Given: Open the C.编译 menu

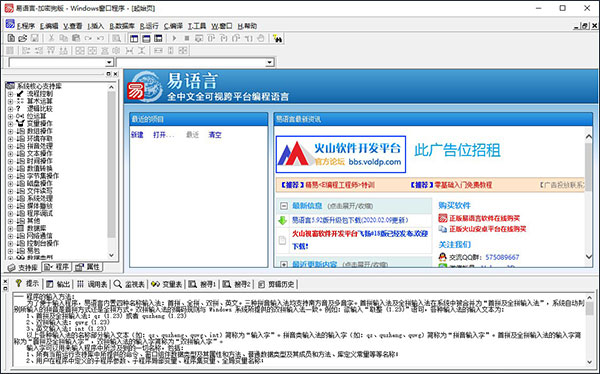Looking at the screenshot, I should [x=173, y=26].
